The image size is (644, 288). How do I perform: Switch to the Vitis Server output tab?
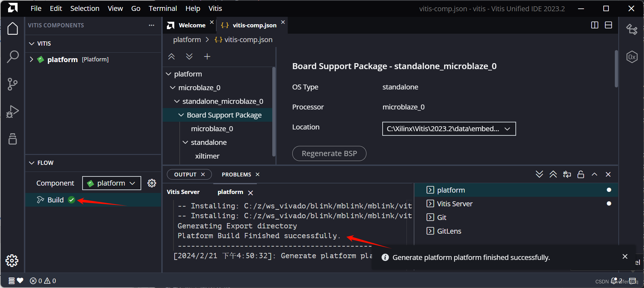183,192
